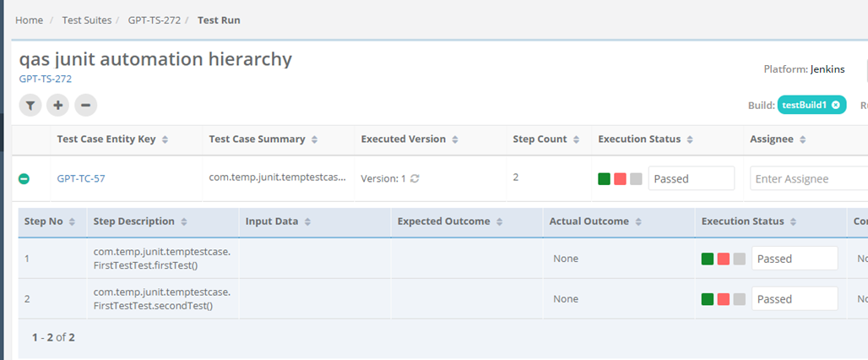The height and width of the screenshot is (360, 868).
Task: Sort step Execution Status column
Action: pyautogui.click(x=793, y=221)
